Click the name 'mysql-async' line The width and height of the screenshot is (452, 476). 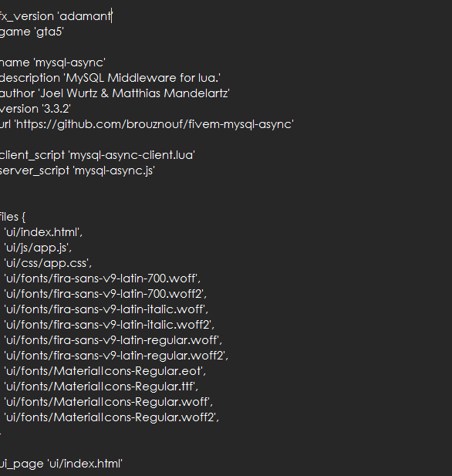click(x=52, y=62)
